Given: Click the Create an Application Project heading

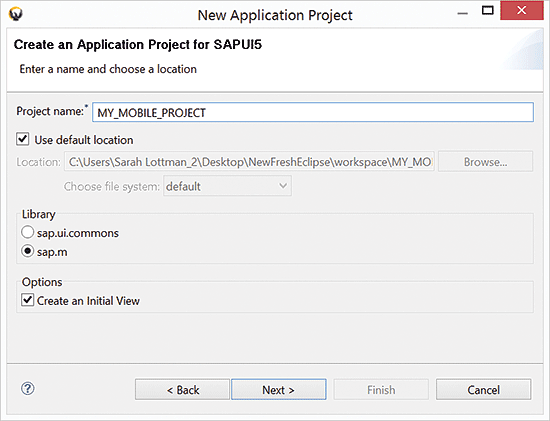Looking at the screenshot, I should point(138,45).
